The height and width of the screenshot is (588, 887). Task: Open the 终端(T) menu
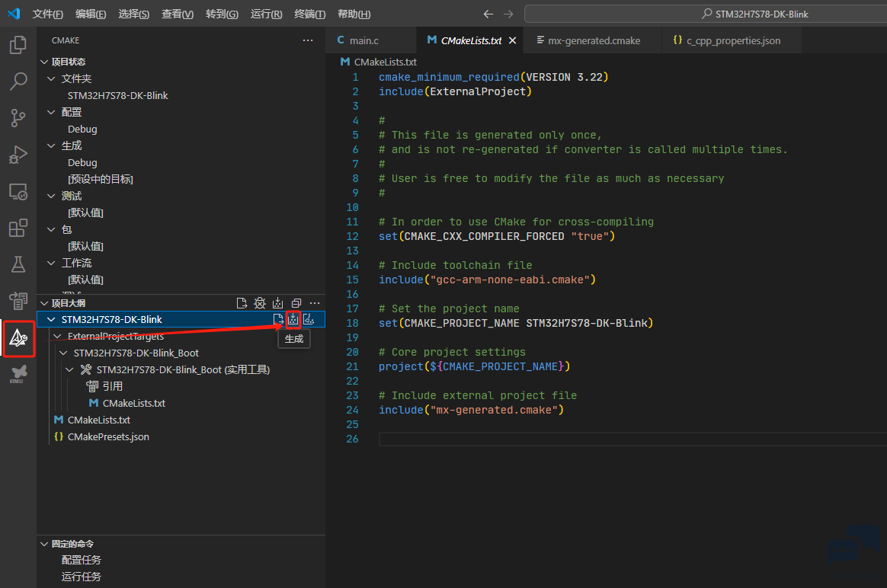click(x=309, y=14)
